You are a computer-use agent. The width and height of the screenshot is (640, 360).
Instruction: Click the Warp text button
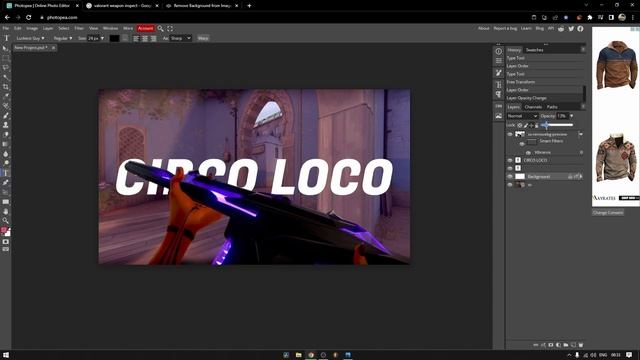[203, 38]
